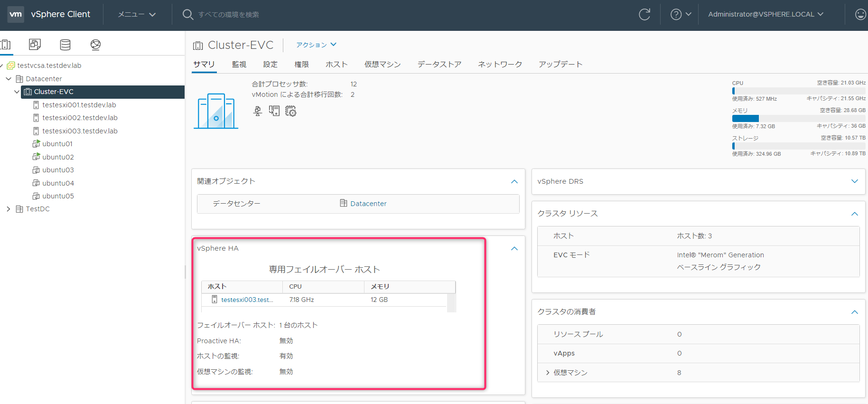Click the CPU column header in failover table

[324, 287]
